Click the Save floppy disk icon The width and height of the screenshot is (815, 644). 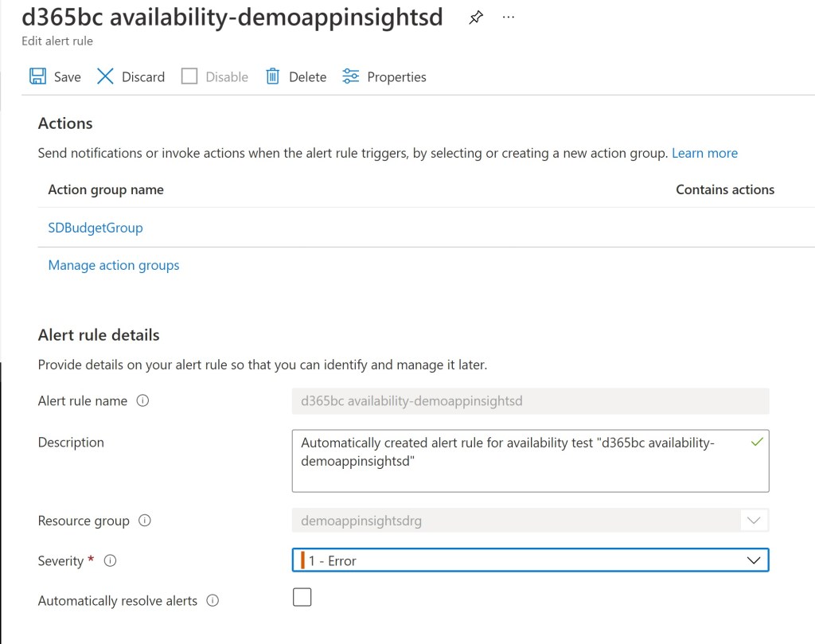37,76
